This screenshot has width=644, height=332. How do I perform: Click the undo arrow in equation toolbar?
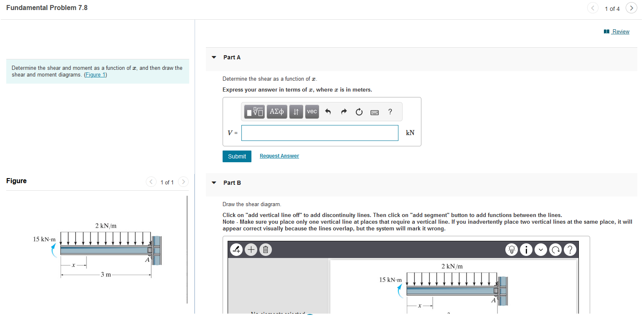(x=328, y=111)
